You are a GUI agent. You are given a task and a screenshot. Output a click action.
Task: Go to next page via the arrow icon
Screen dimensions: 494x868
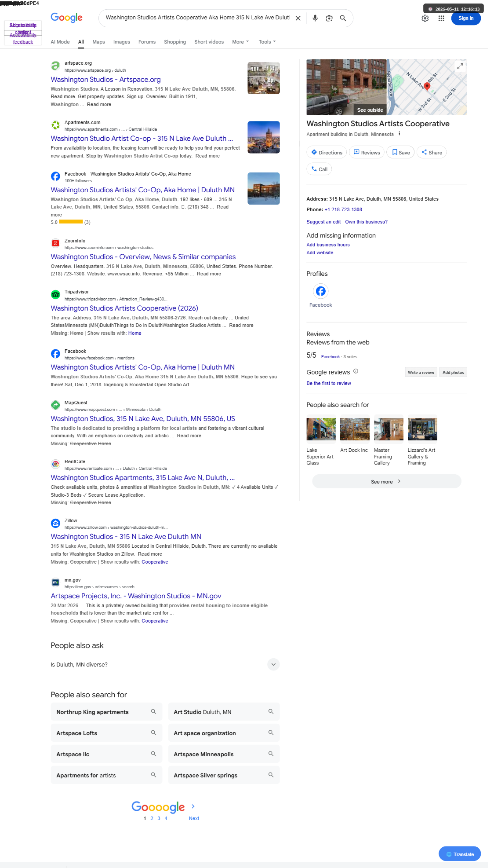coord(193,806)
